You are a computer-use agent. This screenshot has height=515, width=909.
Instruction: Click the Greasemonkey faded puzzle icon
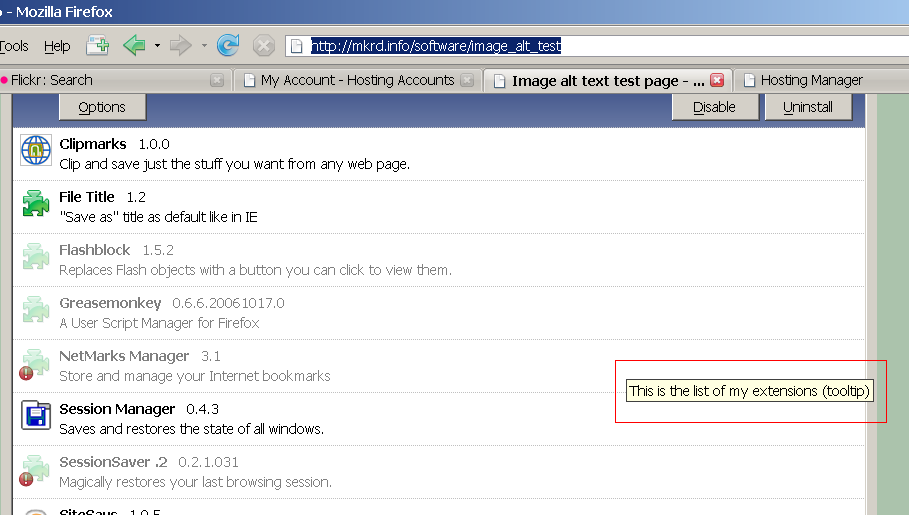tap(36, 309)
